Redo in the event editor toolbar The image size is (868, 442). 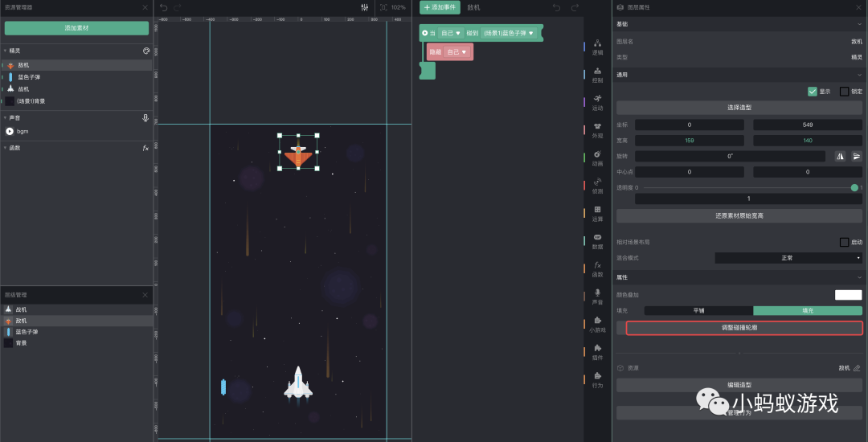[575, 7]
